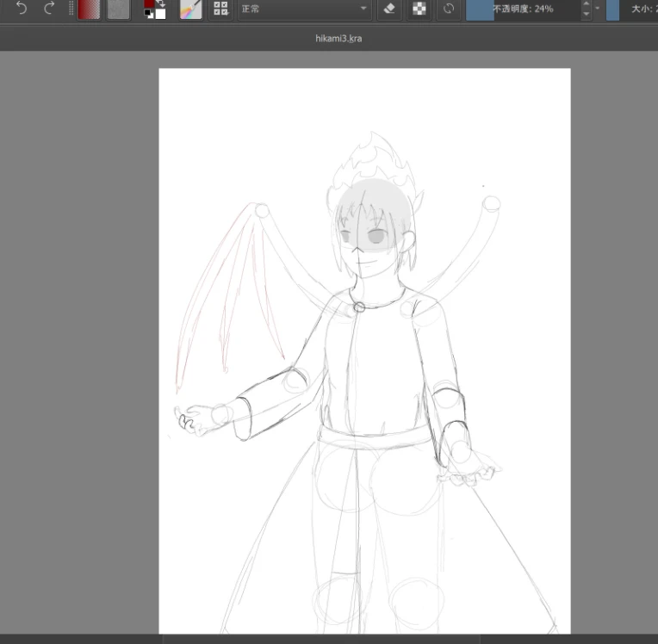Open the 正常 blending mode dropdown
The image size is (658, 644).
pyautogui.click(x=305, y=9)
